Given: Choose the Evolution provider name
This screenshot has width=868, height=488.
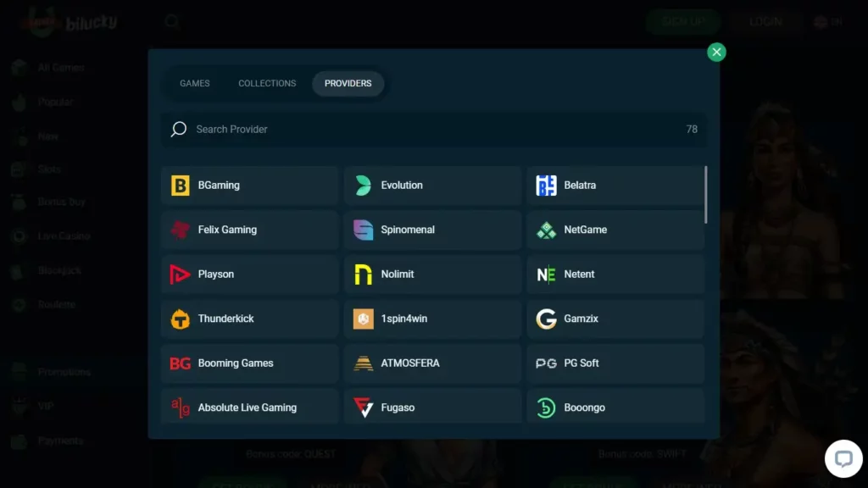Looking at the screenshot, I should [x=401, y=186].
